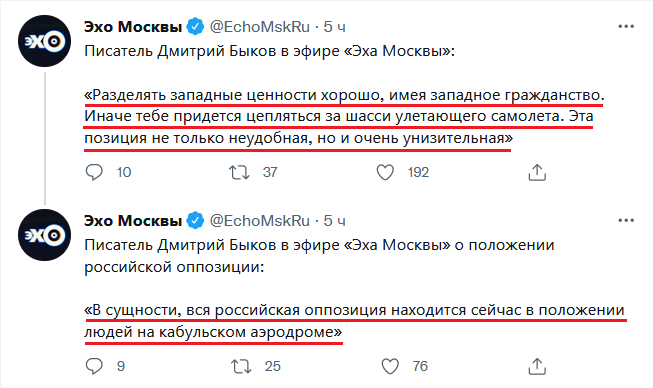The height and width of the screenshot is (388, 653).
Task: Click the first tweet's underlined quote text
Action: 344,117
